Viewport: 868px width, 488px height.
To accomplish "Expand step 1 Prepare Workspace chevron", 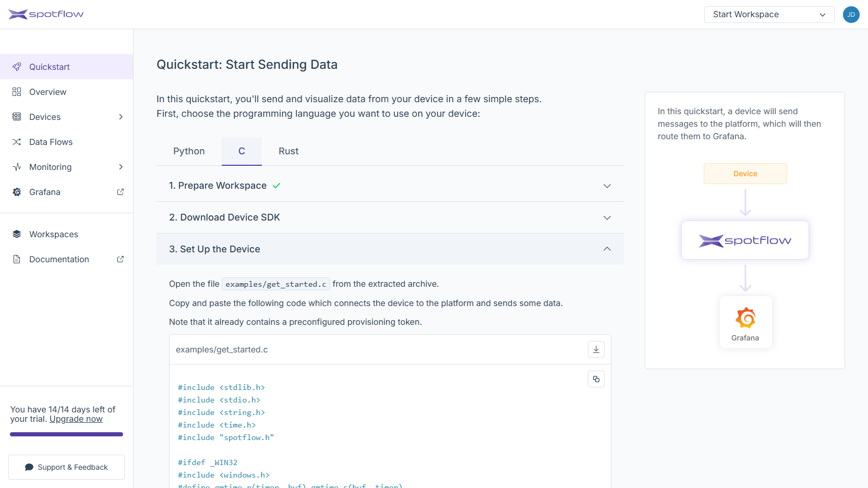I will tap(607, 186).
